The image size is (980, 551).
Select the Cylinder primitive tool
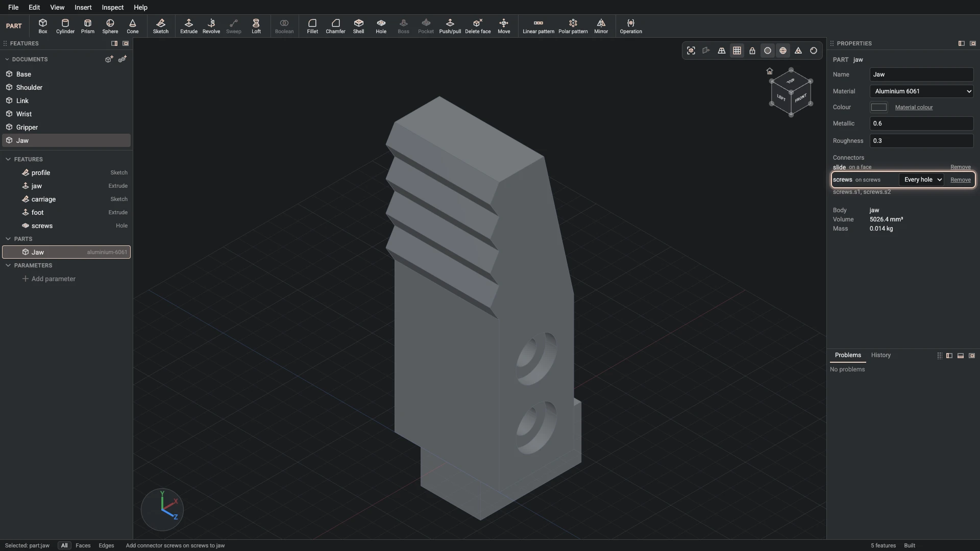(x=65, y=26)
